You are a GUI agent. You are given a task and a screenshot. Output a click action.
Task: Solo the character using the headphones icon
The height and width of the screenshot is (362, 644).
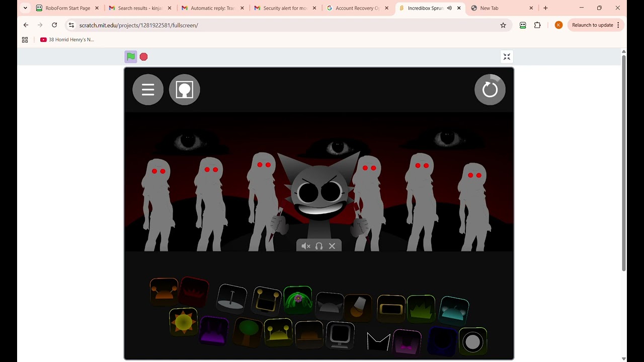pos(319,246)
